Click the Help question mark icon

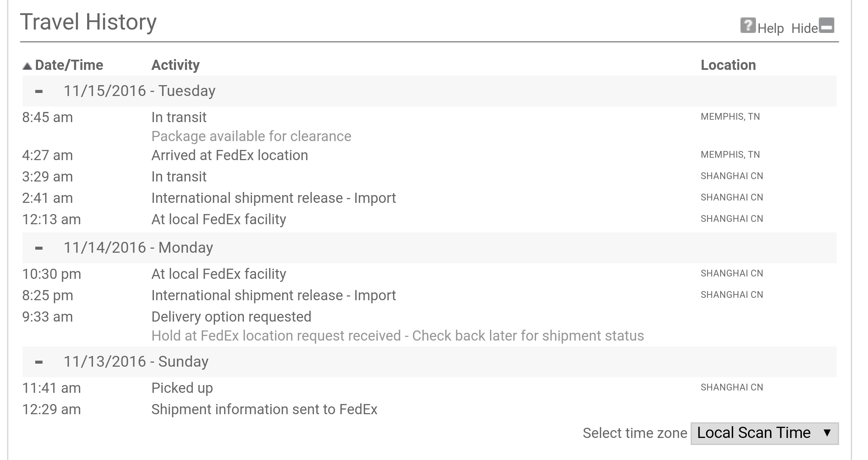click(x=748, y=25)
